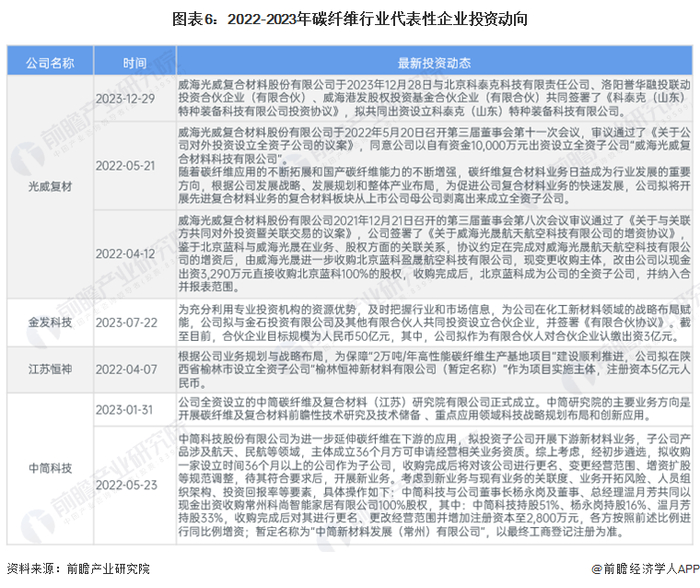The height and width of the screenshot is (588, 700).
Task: Select the 光威复材 company cell
Action: (x=50, y=187)
